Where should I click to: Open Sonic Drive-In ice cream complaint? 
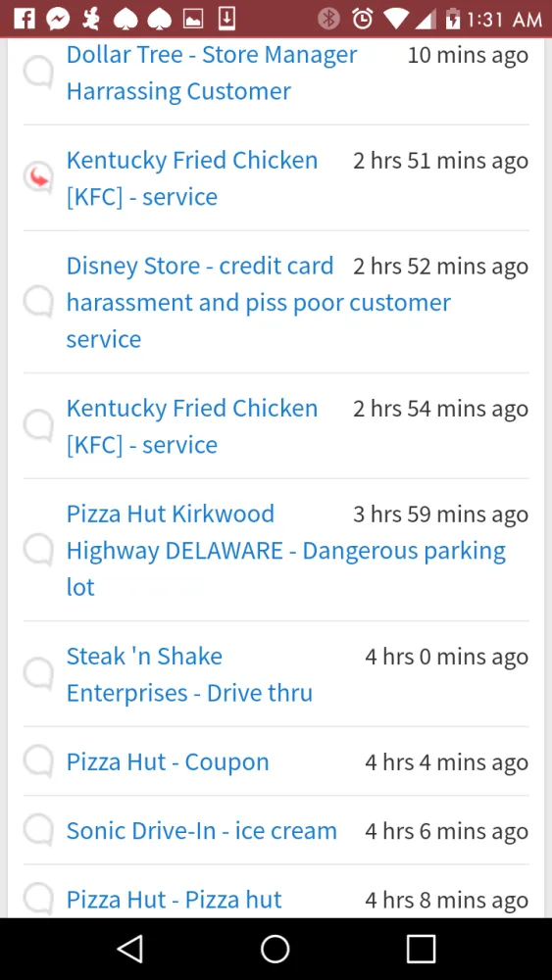click(x=201, y=831)
